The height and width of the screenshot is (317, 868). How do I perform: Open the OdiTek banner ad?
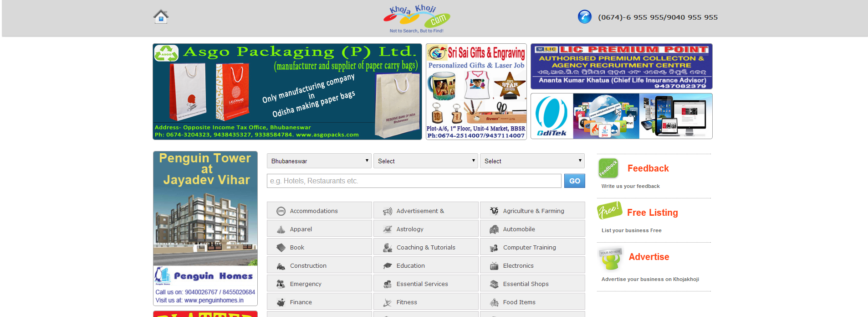622,116
